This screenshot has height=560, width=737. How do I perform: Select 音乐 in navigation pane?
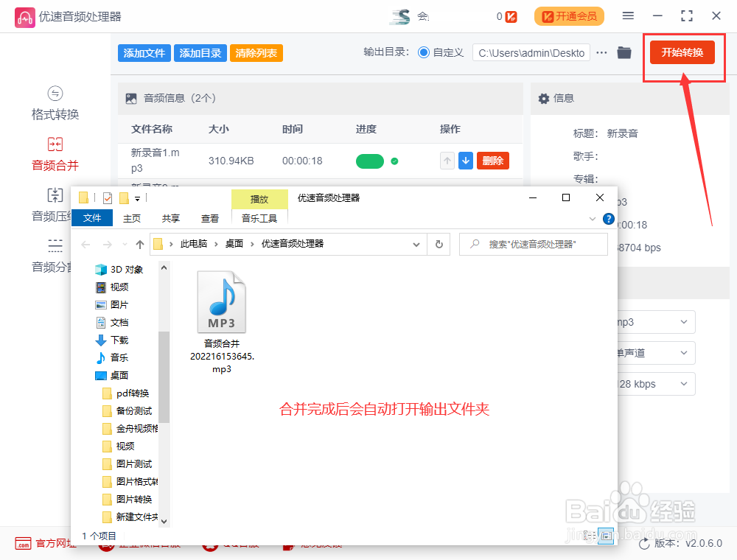(x=112, y=357)
